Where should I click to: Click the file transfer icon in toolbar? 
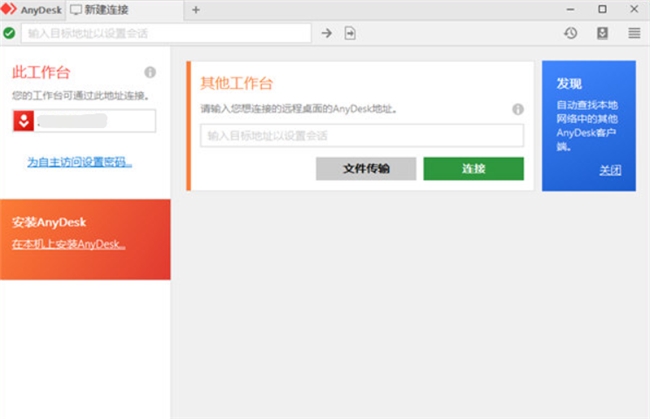point(350,33)
